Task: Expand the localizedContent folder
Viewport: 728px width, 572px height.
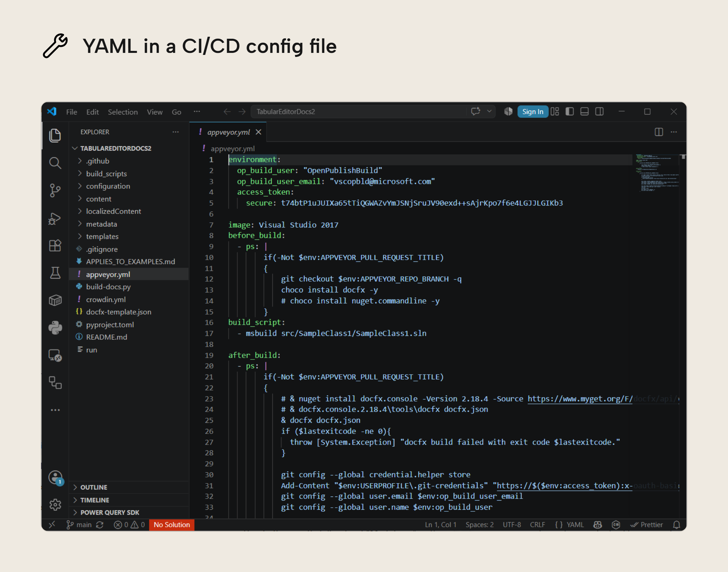Action: tap(129, 212)
